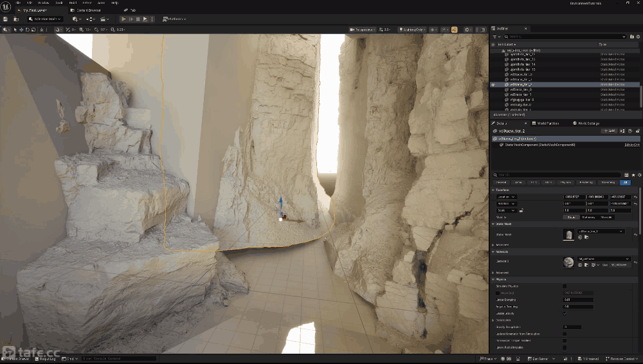Open the Window menu
This screenshot has height=364, width=643.
point(43,3)
